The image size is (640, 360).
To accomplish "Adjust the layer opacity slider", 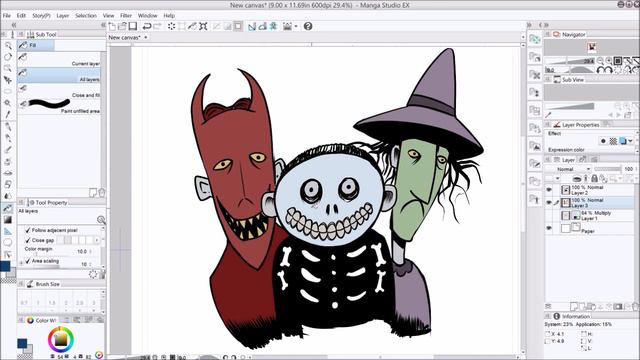I will (x=607, y=169).
